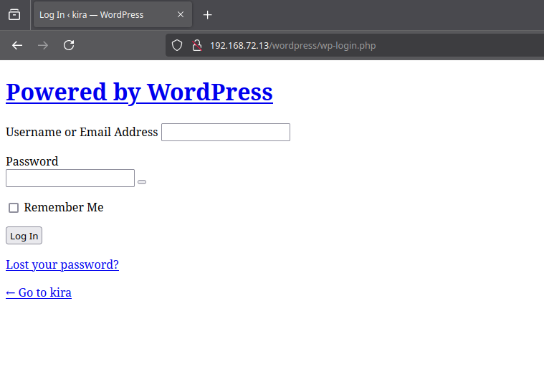Open the 'Lost your password?' link
Screen dimensions: 544x392
62,264
